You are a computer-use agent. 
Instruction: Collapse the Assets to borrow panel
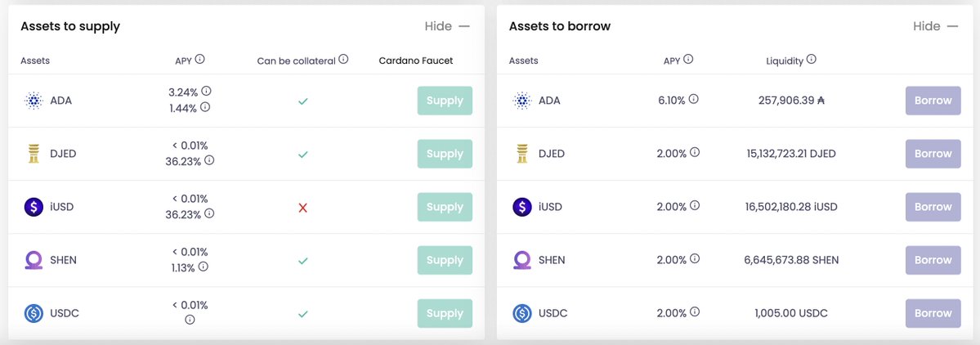point(935,26)
